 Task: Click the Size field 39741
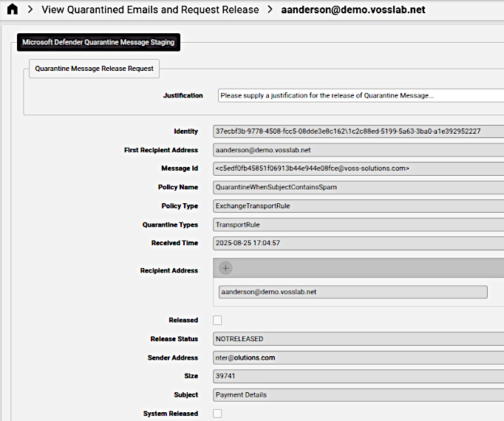click(x=358, y=376)
